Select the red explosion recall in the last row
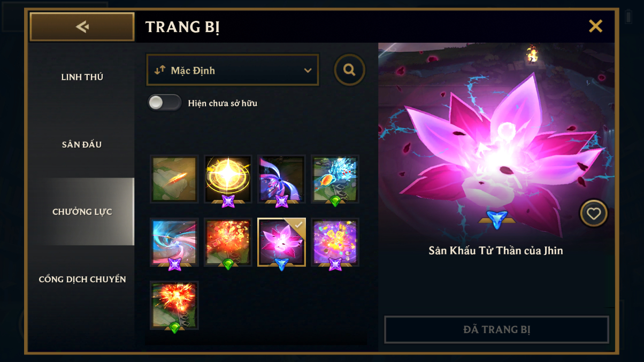This screenshot has width=644, height=362. [x=174, y=305]
